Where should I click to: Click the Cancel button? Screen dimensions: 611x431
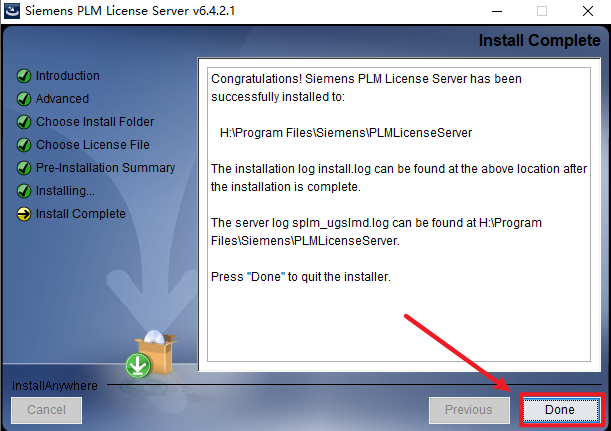[46, 410]
